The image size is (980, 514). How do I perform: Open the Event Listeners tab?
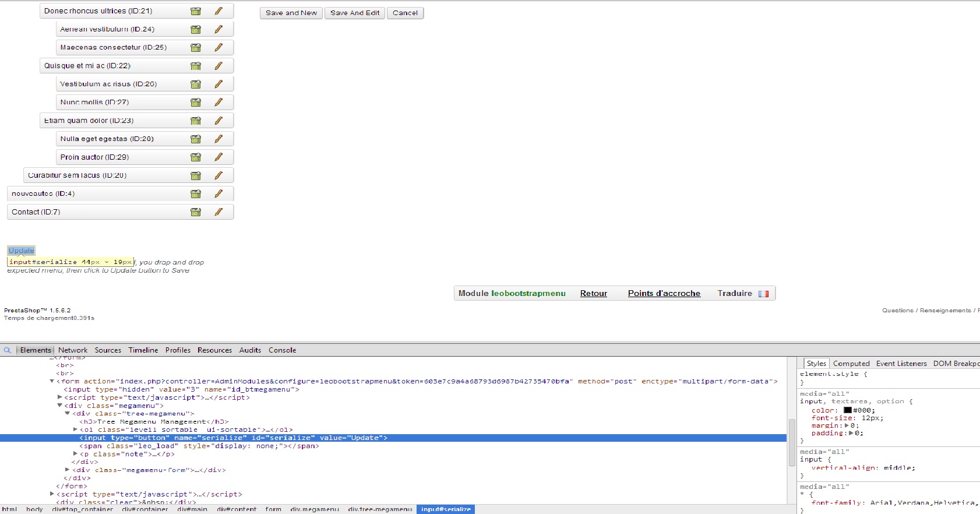point(901,364)
